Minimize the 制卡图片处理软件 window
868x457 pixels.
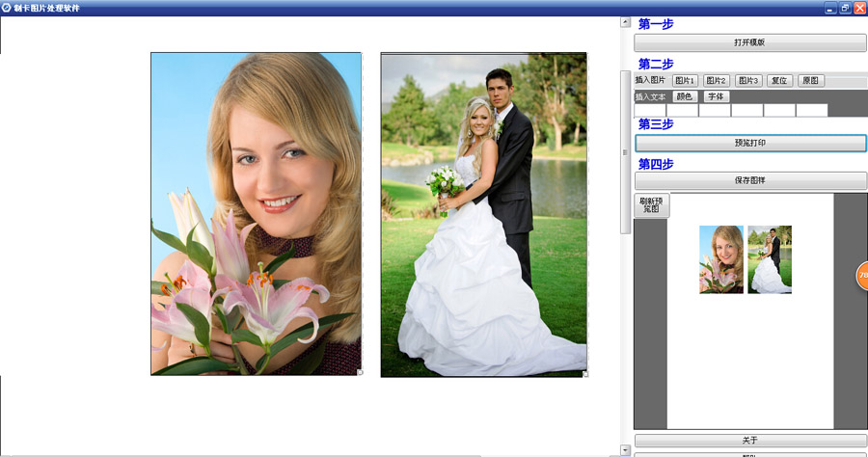pyautogui.click(x=830, y=8)
